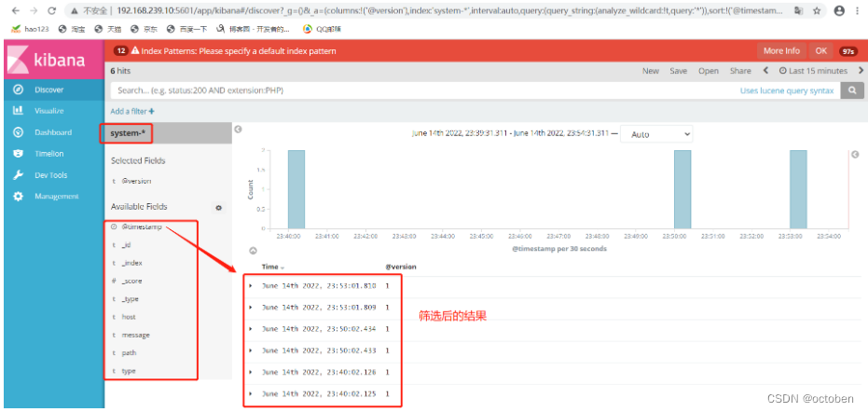Select the _id field

(126, 245)
